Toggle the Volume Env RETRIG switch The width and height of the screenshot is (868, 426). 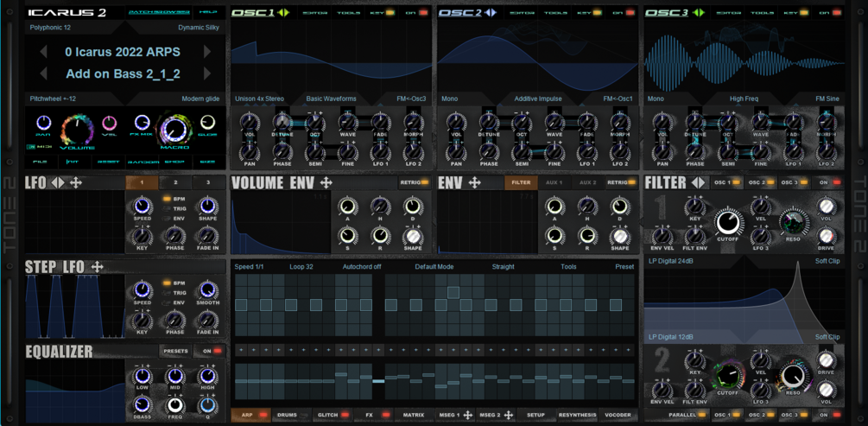[x=414, y=182]
